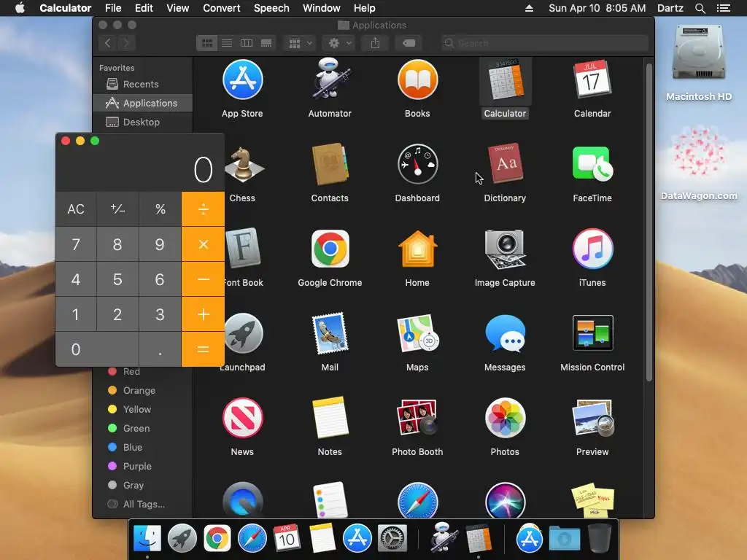Open the Chess app icon
The width and height of the screenshot is (747, 560).
[x=244, y=164]
